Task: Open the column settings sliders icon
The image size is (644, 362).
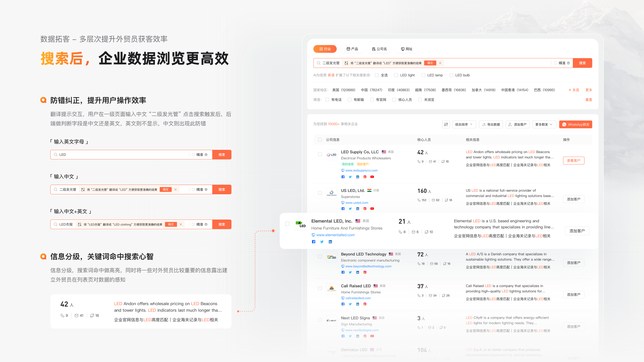Action: (x=446, y=124)
